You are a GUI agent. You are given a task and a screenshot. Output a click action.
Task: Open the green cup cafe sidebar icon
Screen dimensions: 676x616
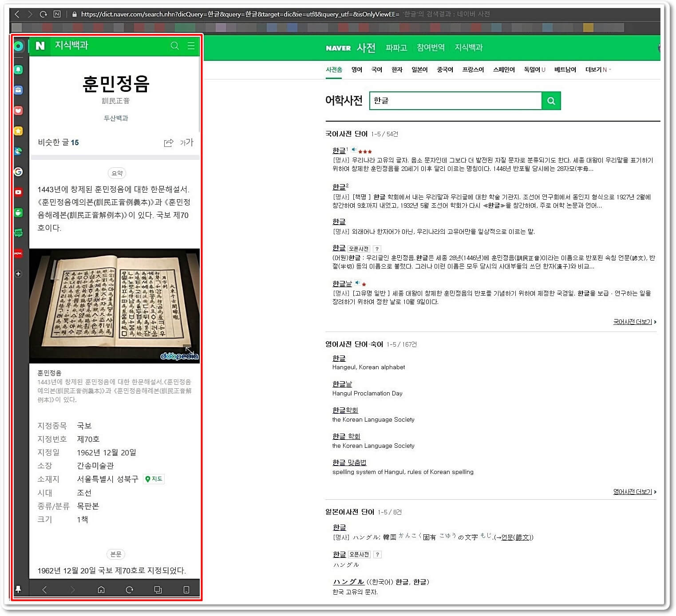18,213
